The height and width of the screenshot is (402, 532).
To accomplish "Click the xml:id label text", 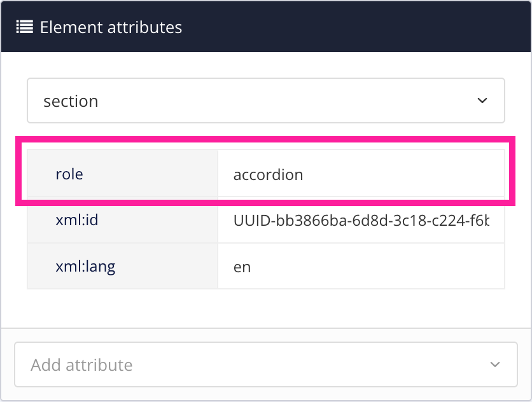I will coord(77,221).
